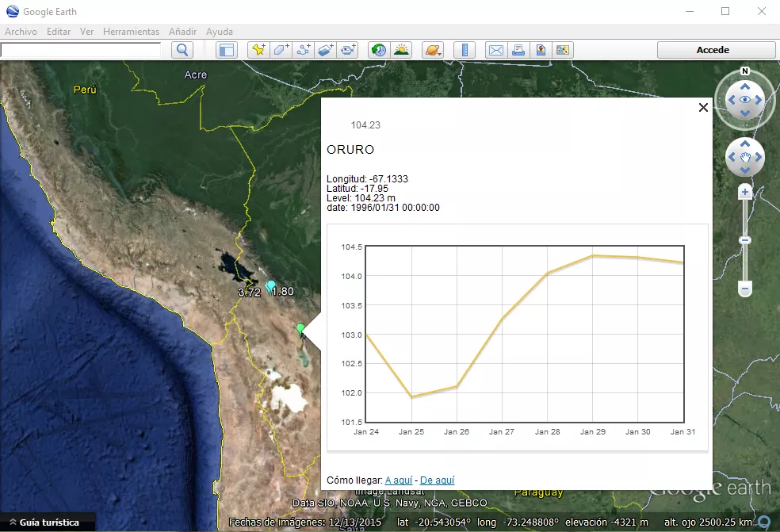Open the Añadir menu
The image size is (780, 532).
[182, 32]
